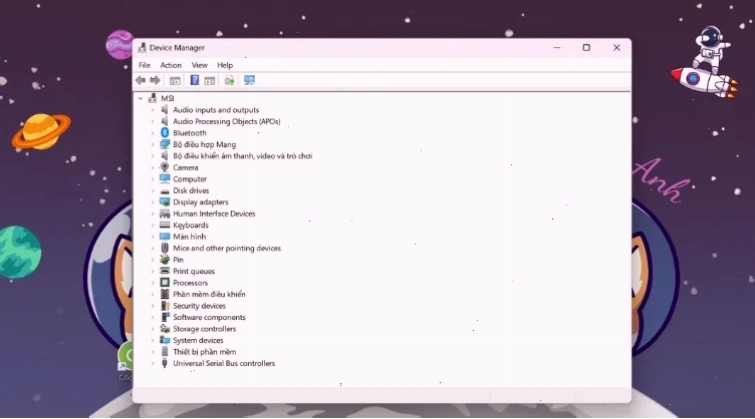
Task: Expand the Processors chevron
Action: [153, 283]
